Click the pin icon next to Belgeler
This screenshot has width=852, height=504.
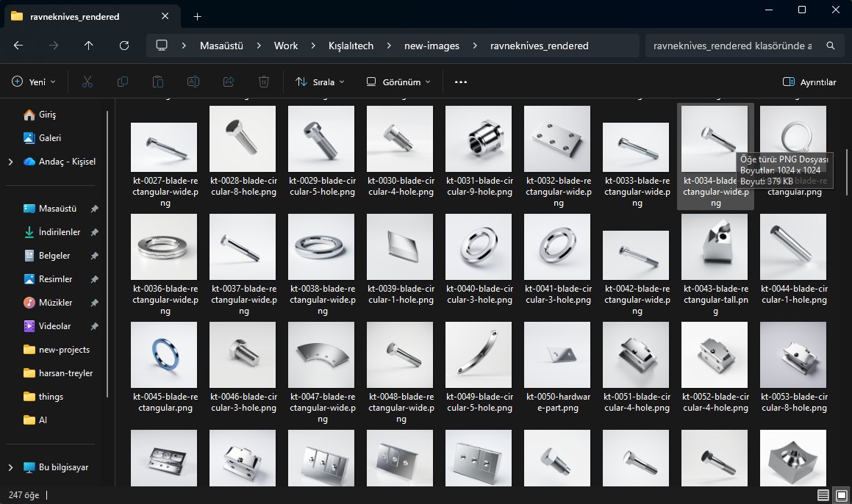(95, 255)
